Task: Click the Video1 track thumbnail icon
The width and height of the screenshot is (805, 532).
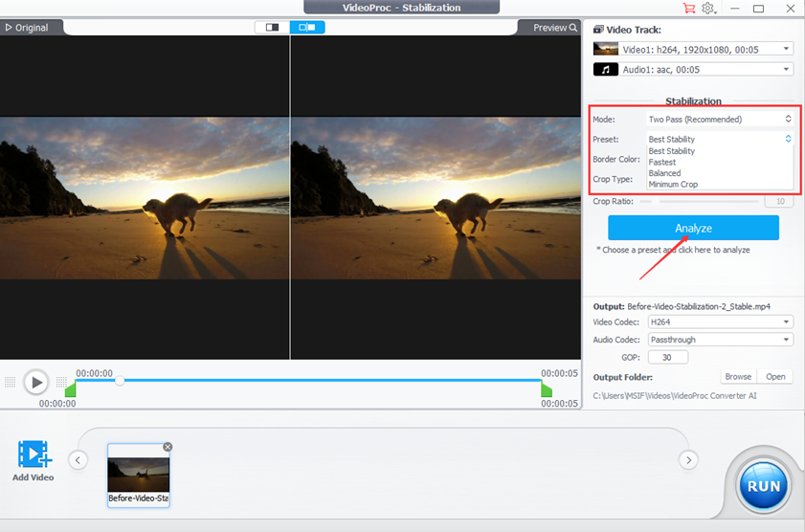Action: [606, 49]
